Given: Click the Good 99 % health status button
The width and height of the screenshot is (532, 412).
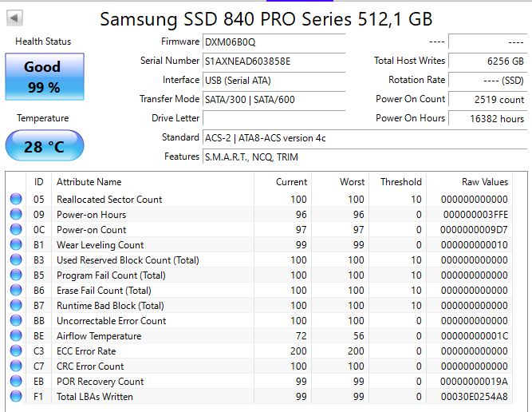Looking at the screenshot, I should click(x=44, y=77).
